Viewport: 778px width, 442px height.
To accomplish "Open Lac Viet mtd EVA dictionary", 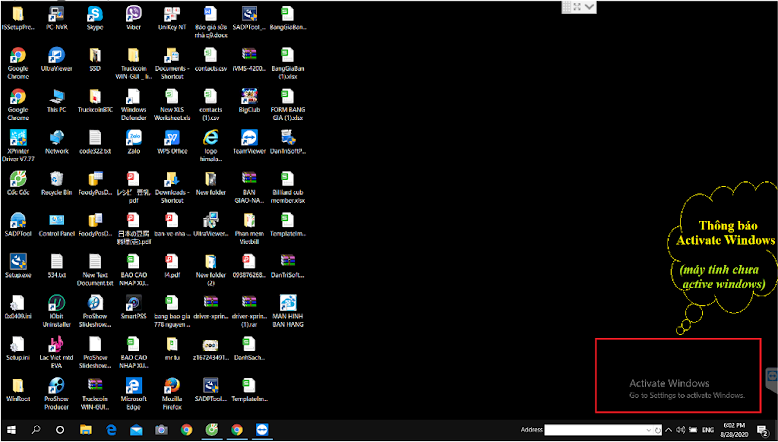I will [x=57, y=352].
